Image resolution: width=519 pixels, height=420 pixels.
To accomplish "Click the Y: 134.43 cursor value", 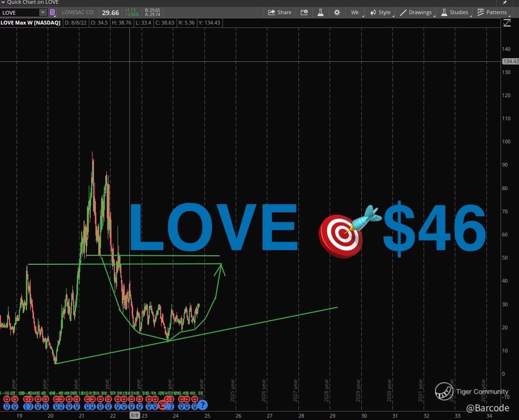I will pos(209,23).
